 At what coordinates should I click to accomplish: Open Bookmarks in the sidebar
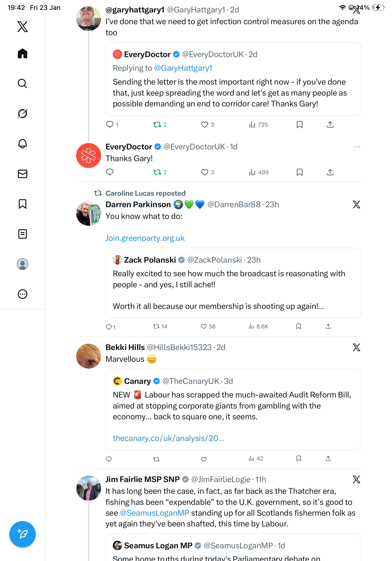point(23,204)
